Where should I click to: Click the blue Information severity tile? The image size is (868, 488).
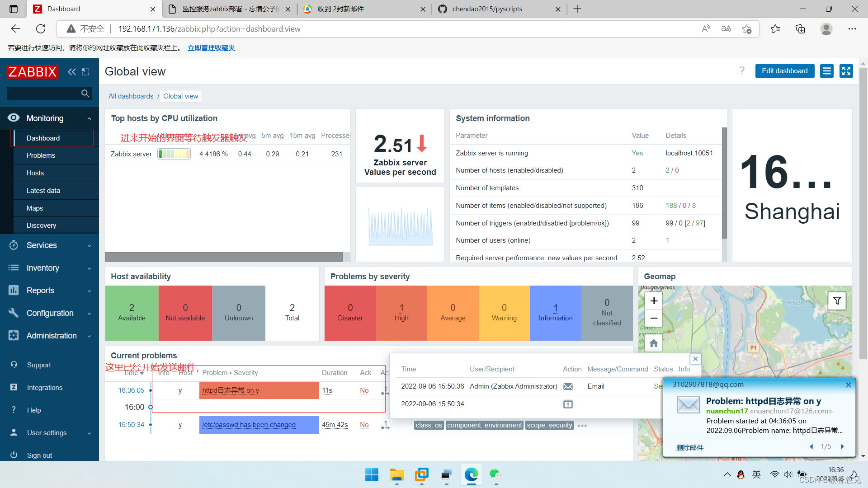click(x=556, y=313)
